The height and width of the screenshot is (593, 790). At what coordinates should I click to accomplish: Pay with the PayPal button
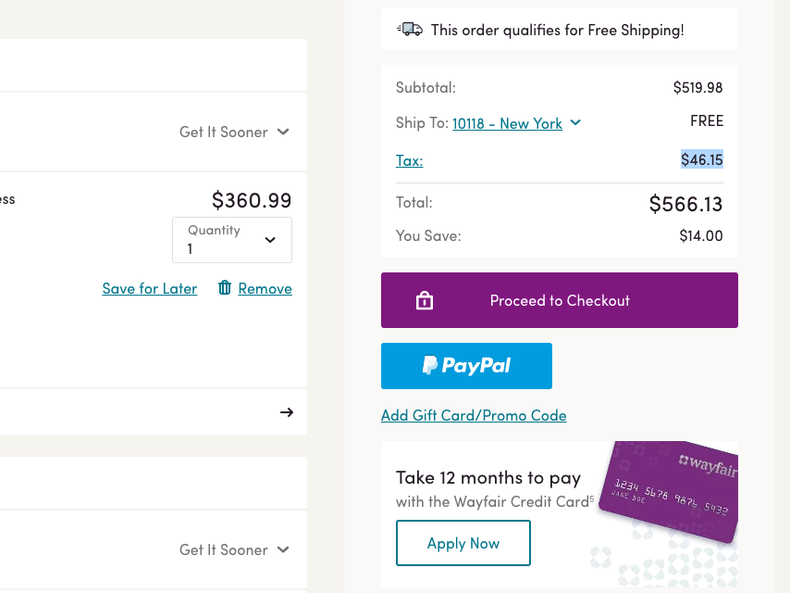[x=466, y=366]
